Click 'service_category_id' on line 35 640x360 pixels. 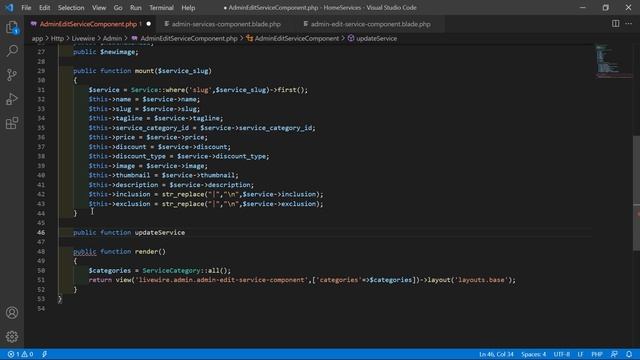click(152, 128)
